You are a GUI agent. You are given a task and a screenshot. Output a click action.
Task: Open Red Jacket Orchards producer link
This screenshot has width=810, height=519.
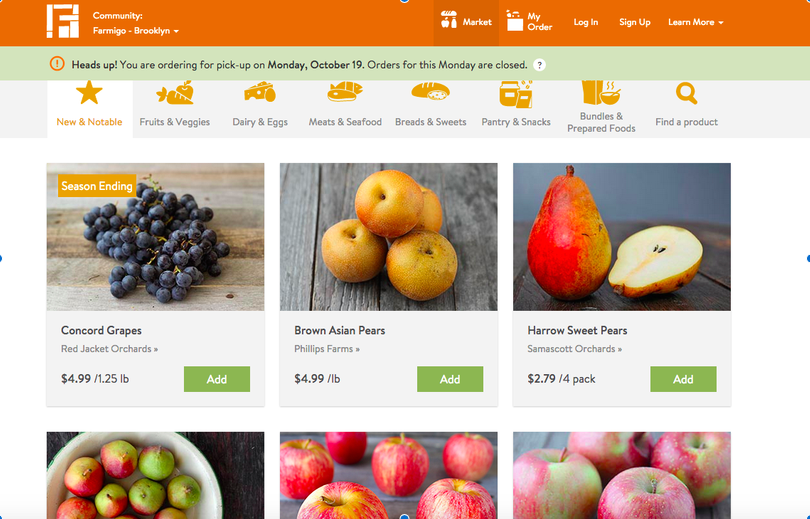click(x=110, y=349)
